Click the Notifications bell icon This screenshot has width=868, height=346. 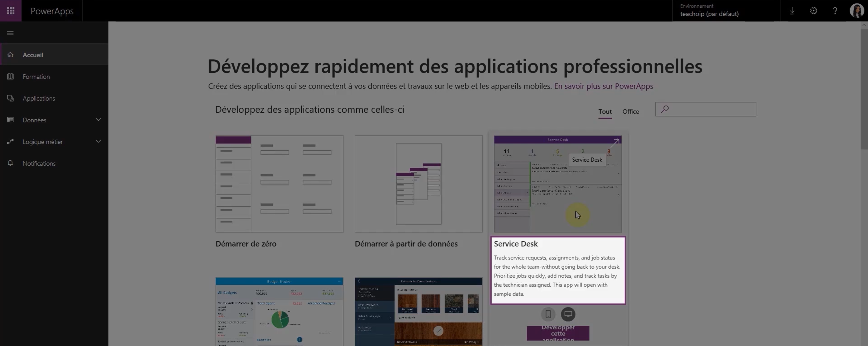(x=10, y=163)
